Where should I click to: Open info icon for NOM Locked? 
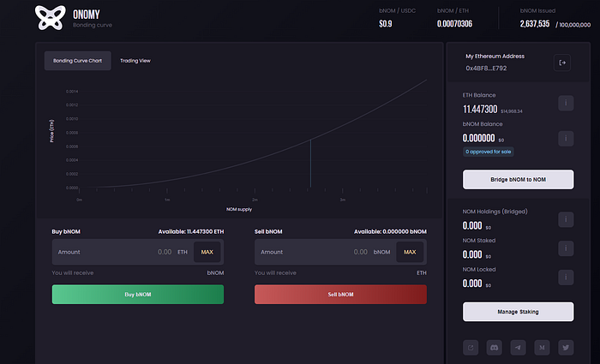(x=566, y=277)
